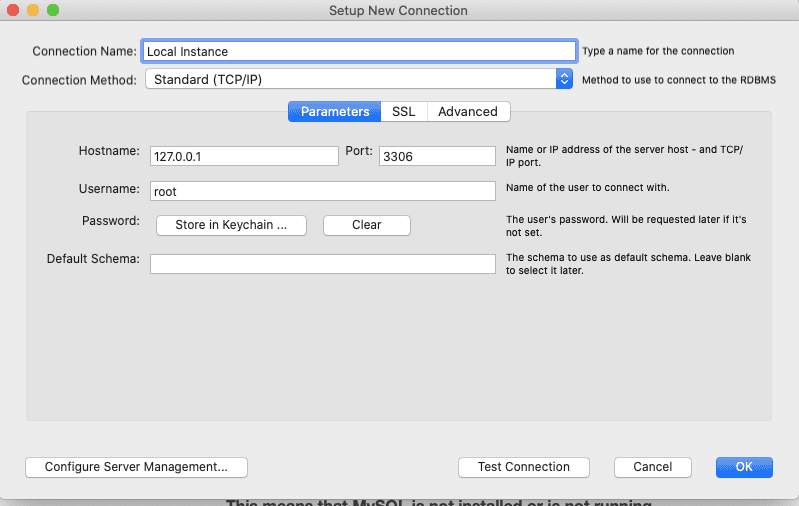Open the Connection Method dropdown arrows
The height and width of the screenshot is (506, 799).
564,79
